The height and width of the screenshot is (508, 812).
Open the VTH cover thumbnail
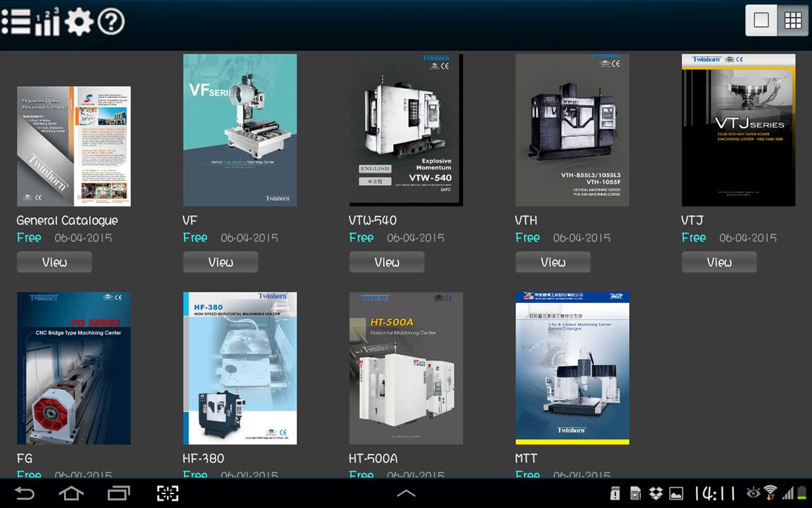point(572,130)
